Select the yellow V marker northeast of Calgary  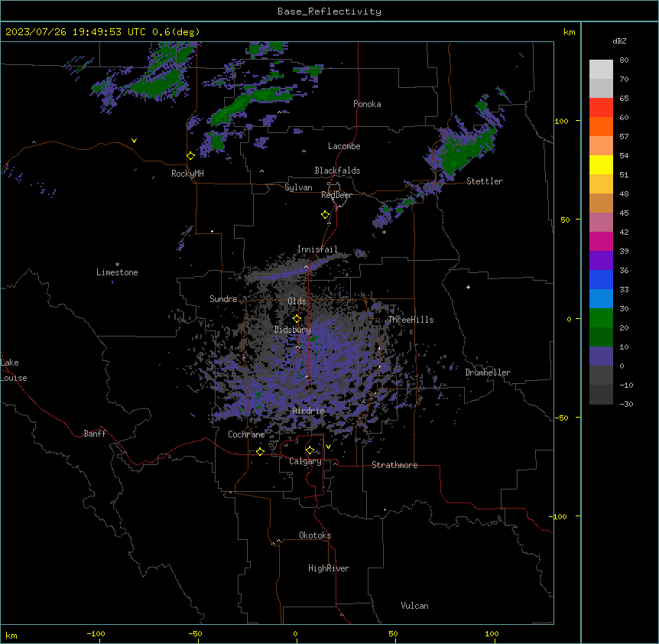pos(328,447)
